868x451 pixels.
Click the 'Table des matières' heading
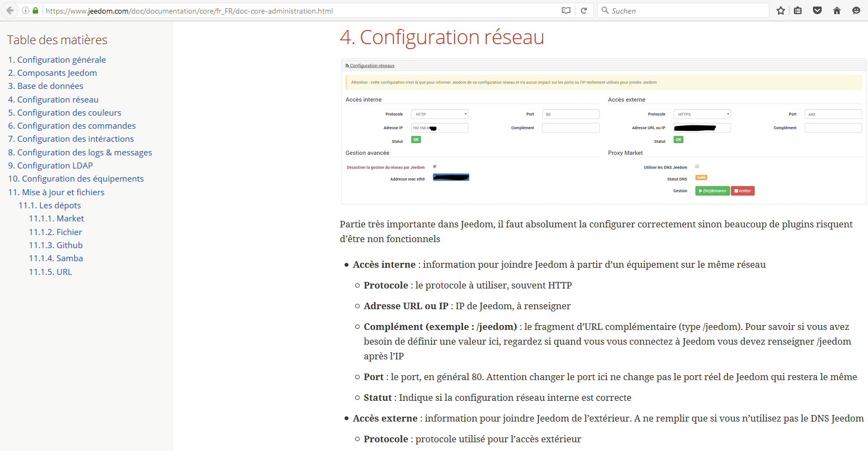click(x=57, y=40)
